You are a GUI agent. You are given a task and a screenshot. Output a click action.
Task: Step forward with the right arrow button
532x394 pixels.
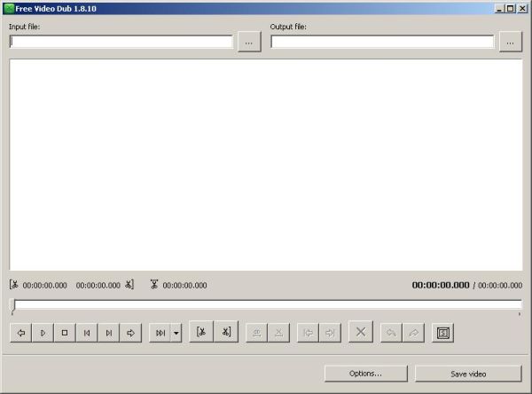(130, 333)
